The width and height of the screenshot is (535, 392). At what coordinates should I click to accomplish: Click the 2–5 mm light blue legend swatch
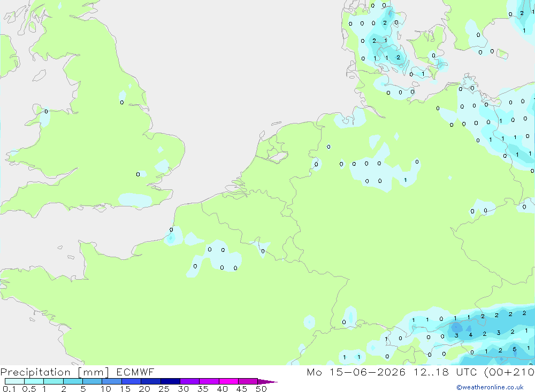[x=73, y=381]
